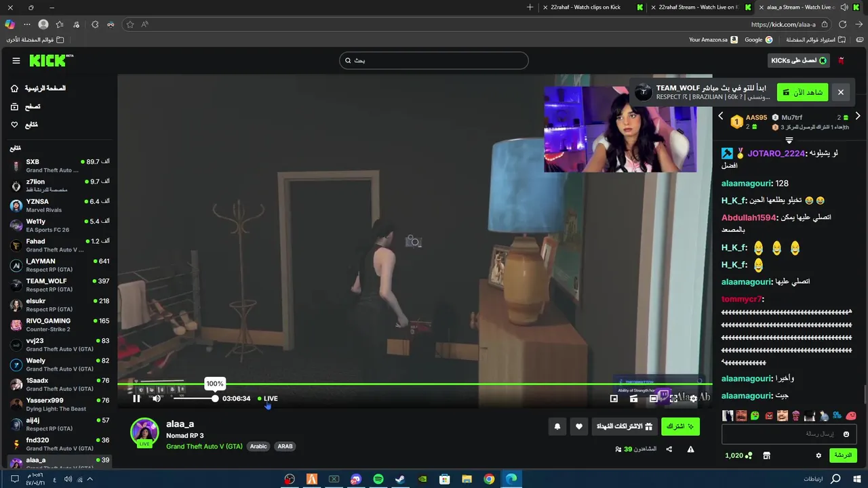Viewport: 868px width, 488px height.
Task: Click the stream progress bar
Action: 414,384
